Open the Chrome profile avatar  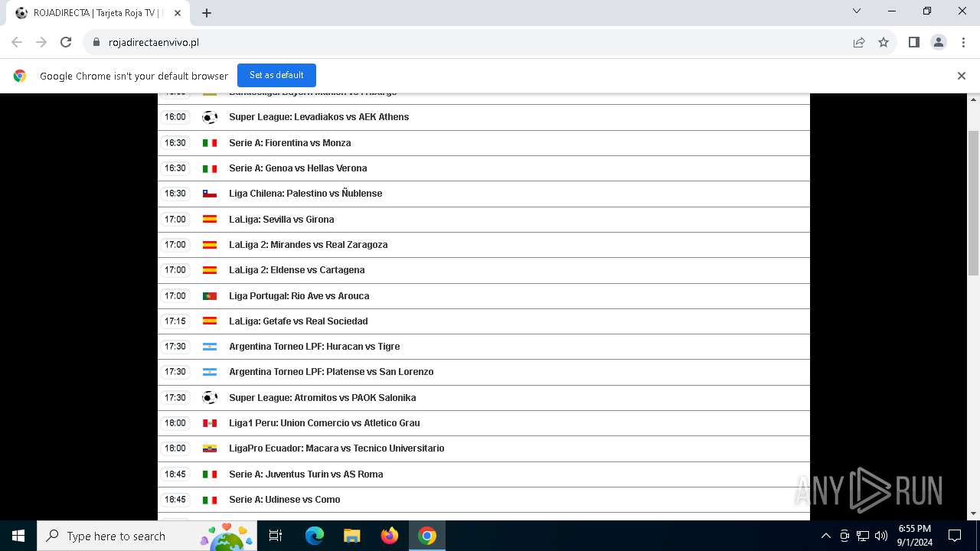point(939,42)
